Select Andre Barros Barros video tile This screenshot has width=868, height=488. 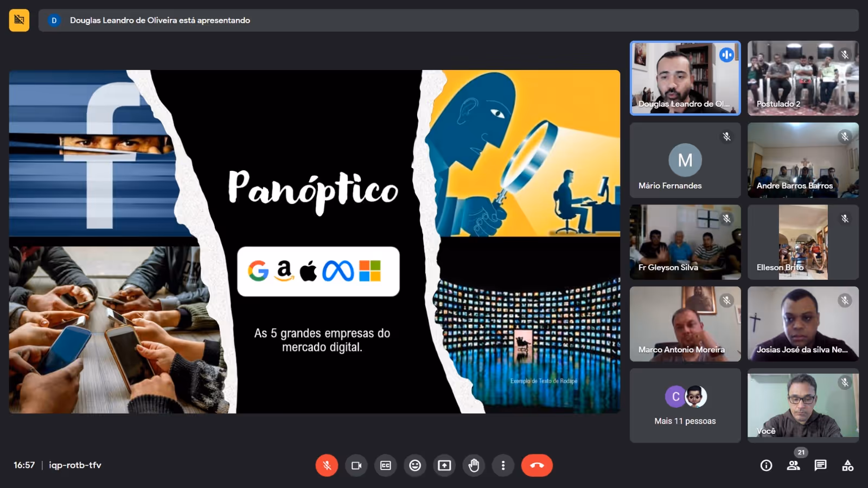point(803,160)
